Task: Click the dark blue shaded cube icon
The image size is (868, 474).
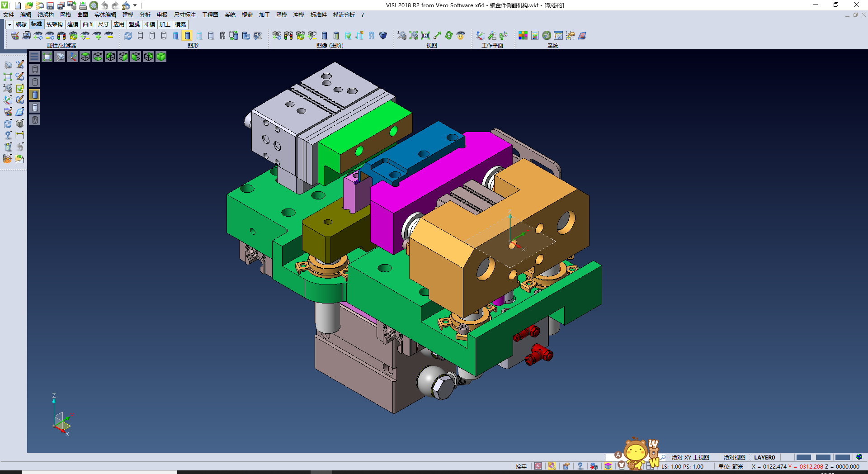Action: click(383, 35)
